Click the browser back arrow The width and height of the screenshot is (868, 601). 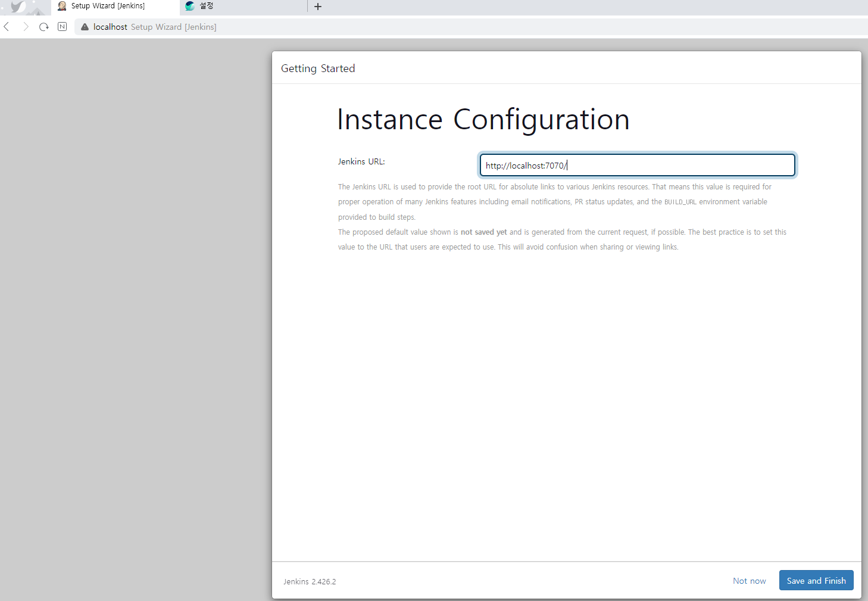tap(7, 27)
